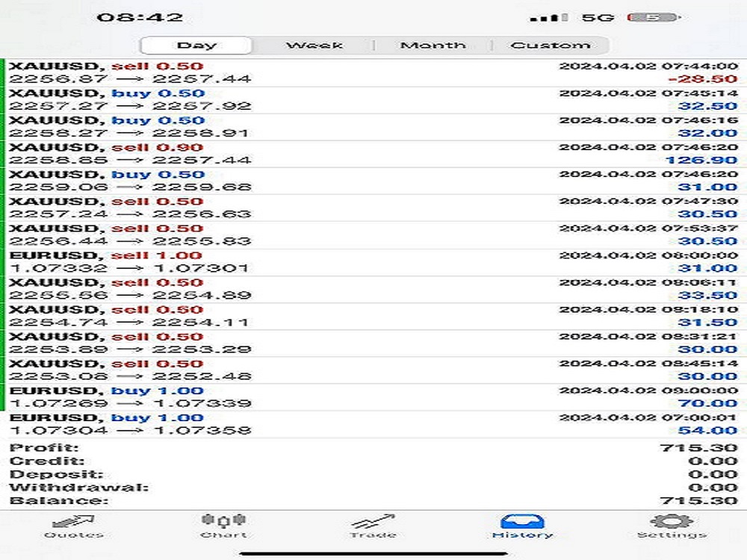Open the XAUUSD sell 2256.44 → 2255.83 trade

(373, 234)
